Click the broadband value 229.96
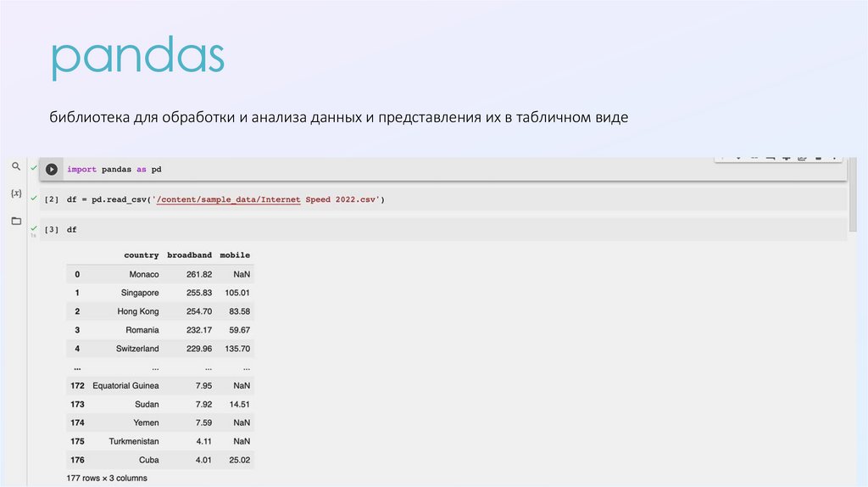This screenshot has width=868, height=487. pyautogui.click(x=199, y=349)
